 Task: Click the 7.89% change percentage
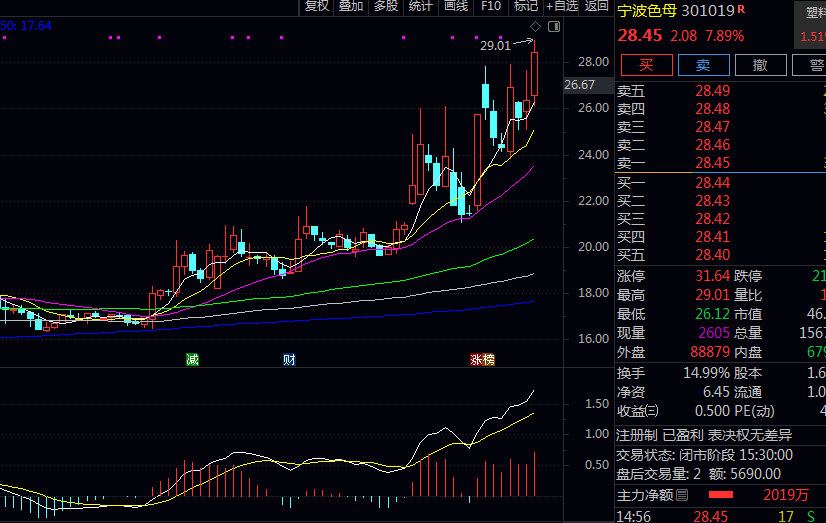coord(725,36)
